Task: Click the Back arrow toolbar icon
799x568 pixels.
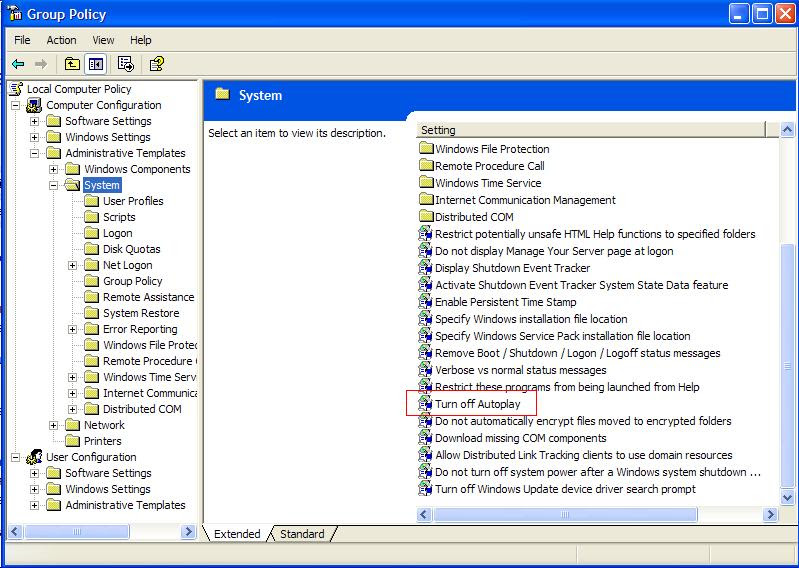Action: pyautogui.click(x=18, y=64)
